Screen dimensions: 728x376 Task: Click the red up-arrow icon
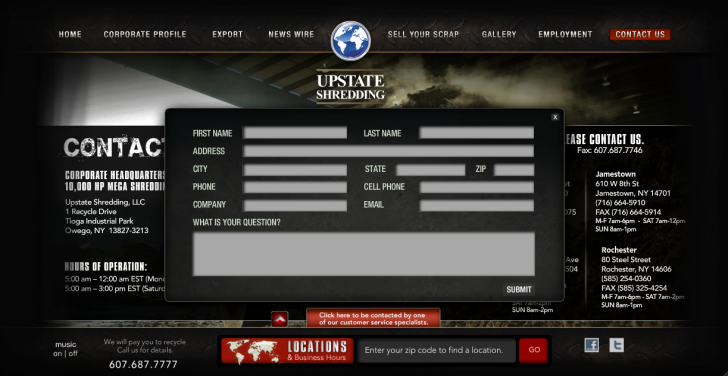tap(280, 319)
